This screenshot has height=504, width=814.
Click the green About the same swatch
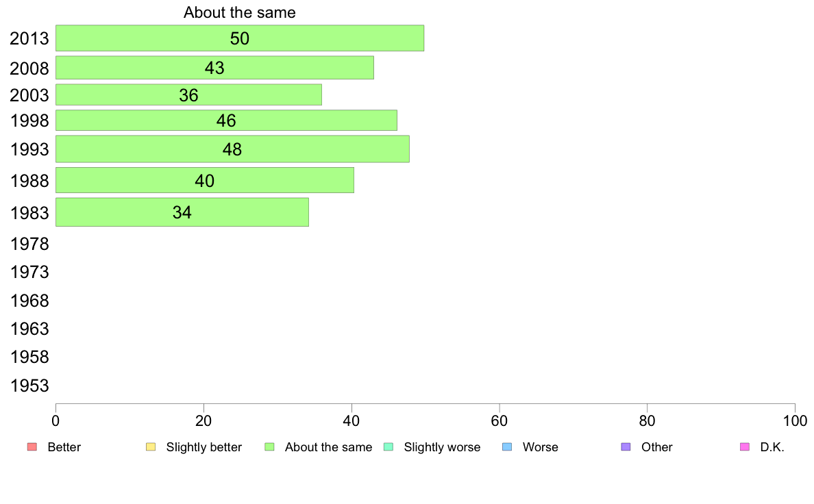click(269, 447)
